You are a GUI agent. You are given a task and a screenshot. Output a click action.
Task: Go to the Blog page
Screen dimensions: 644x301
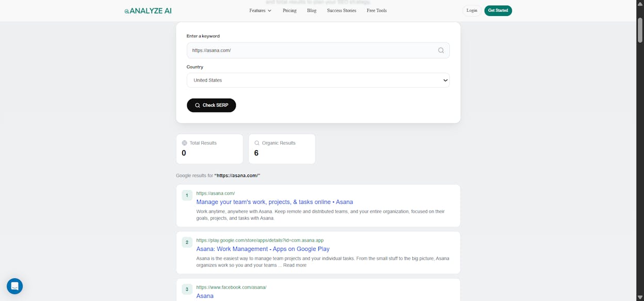[x=312, y=10]
